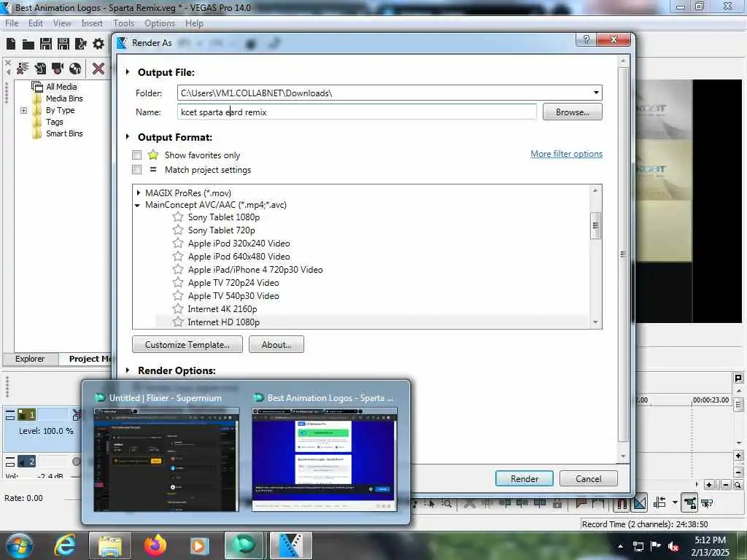This screenshot has width=747, height=560.
Task: Open dropdown arrow beside auto ripple tool
Action: click(x=675, y=502)
